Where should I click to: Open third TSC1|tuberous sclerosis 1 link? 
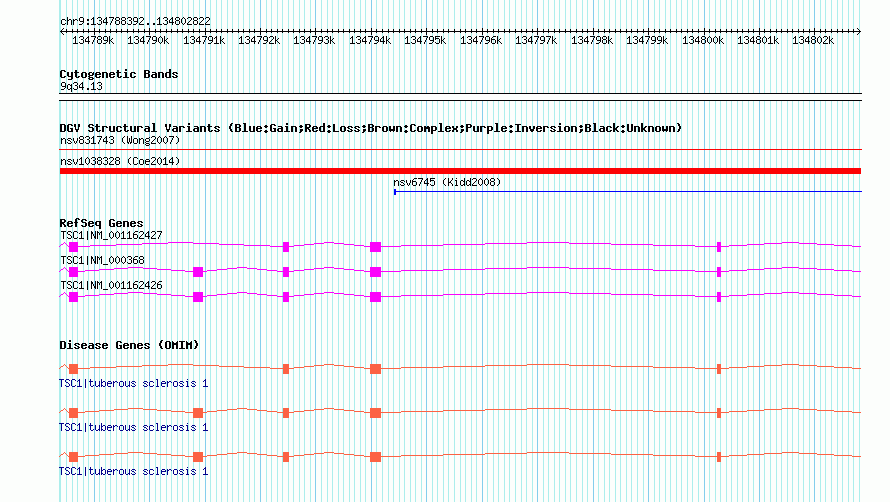click(133, 471)
